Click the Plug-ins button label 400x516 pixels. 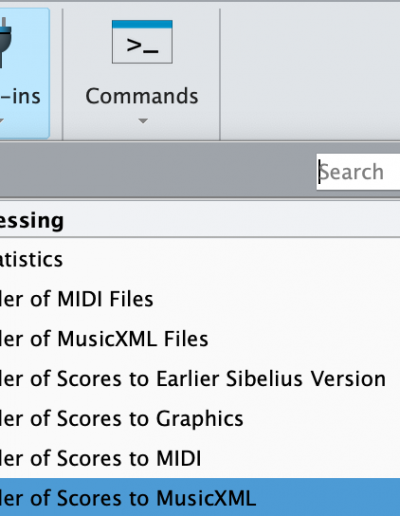[20, 97]
